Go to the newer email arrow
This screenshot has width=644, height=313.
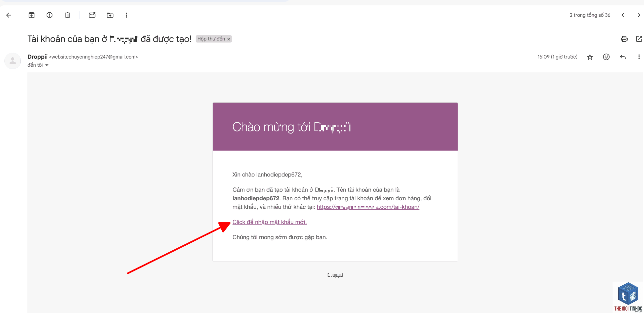(x=623, y=15)
